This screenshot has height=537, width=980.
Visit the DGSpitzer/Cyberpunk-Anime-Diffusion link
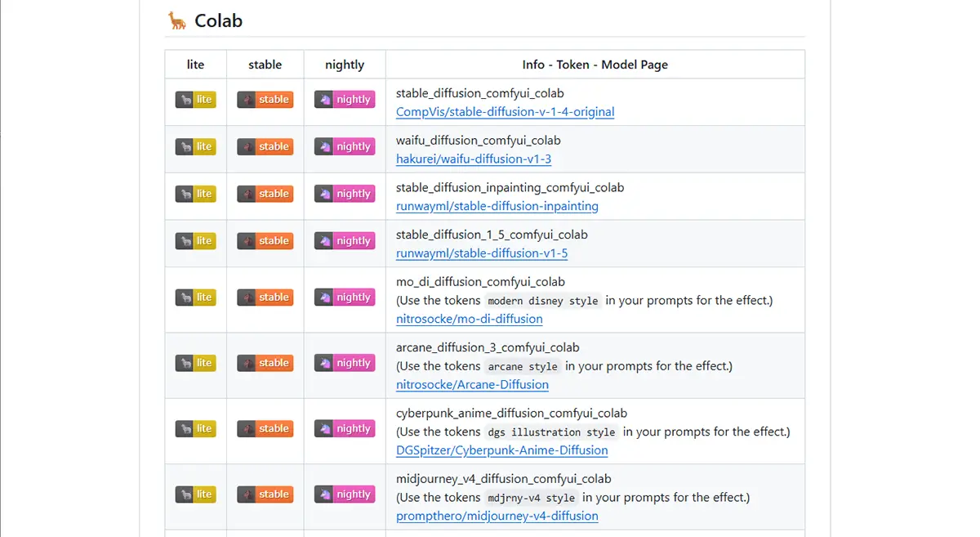[x=502, y=450]
